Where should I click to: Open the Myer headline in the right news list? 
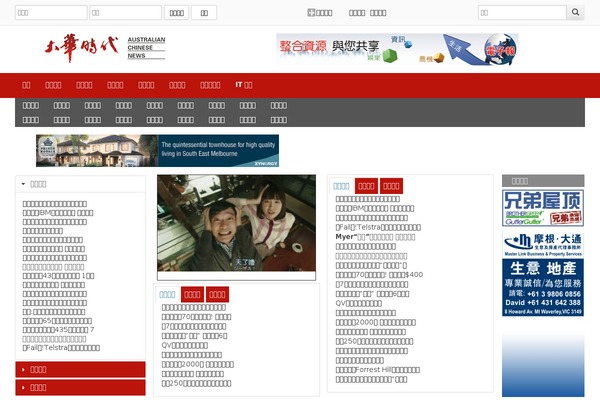(x=375, y=237)
